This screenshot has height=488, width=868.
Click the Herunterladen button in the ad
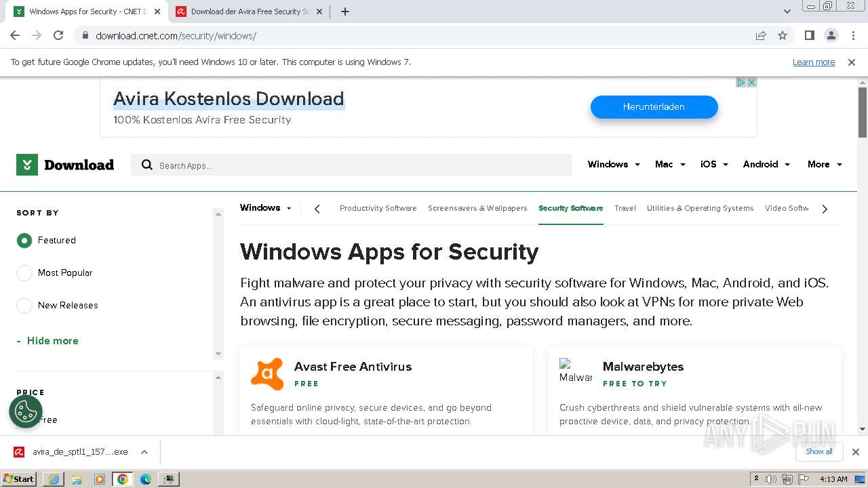[654, 106]
